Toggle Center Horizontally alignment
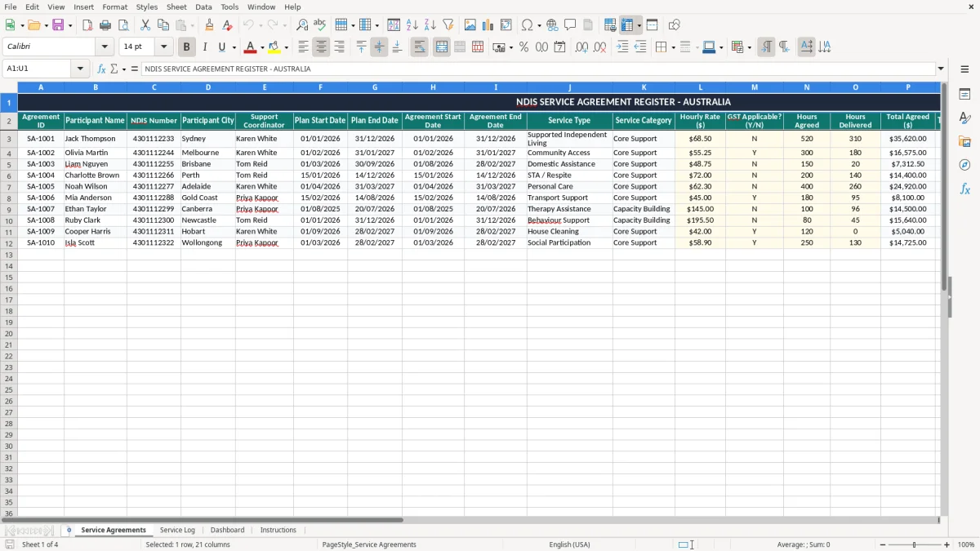Viewport: 980px width, 551px height. pos(321,47)
